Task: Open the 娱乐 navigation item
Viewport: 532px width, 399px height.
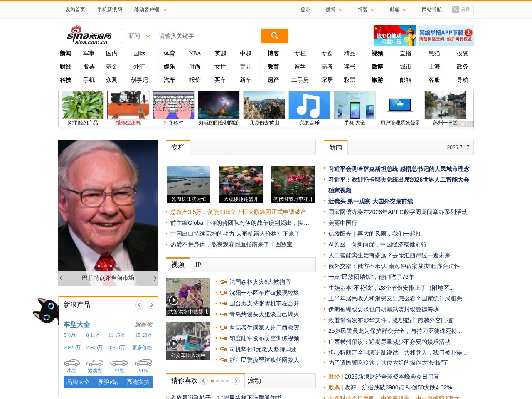Action: coord(169,67)
